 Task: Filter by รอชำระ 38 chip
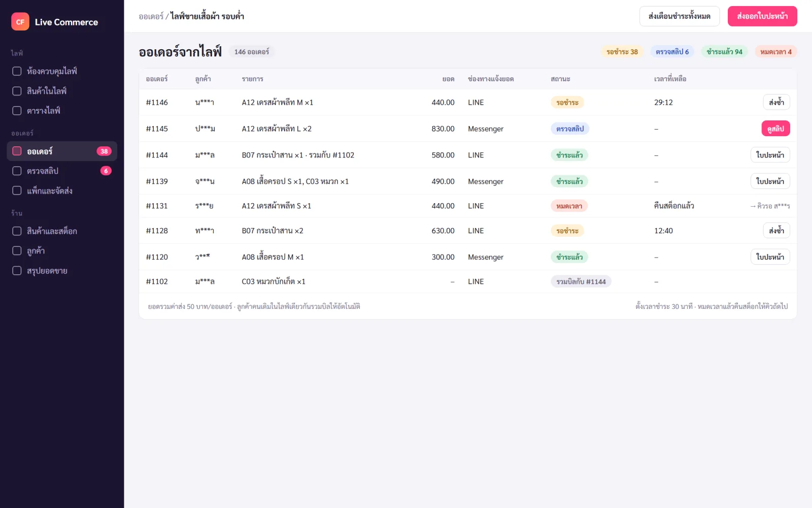click(x=622, y=52)
